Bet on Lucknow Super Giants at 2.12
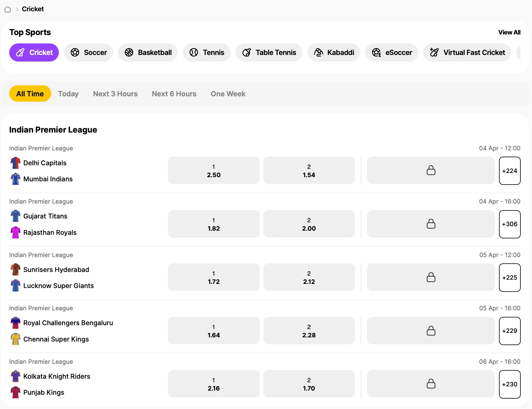Image resolution: width=532 pixels, height=409 pixels. tap(309, 277)
